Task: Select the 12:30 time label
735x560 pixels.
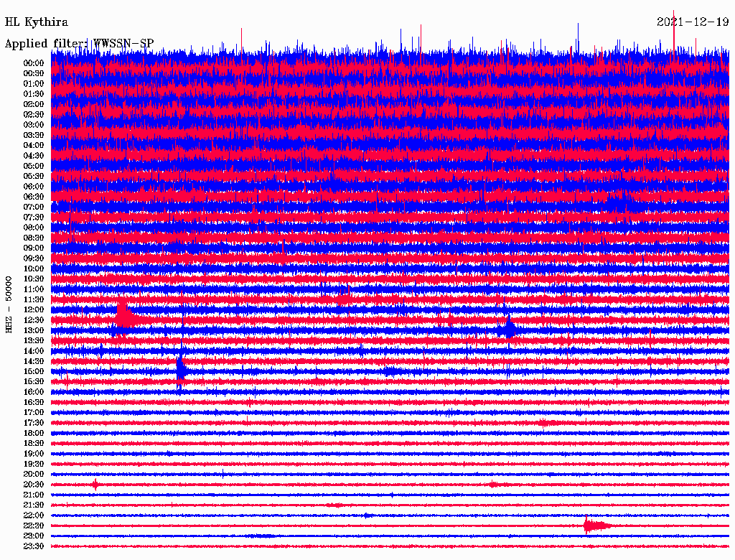Action: pyautogui.click(x=34, y=320)
